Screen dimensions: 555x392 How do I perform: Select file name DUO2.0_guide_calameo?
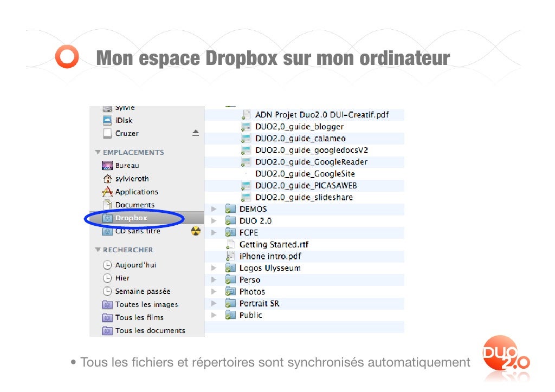coord(300,138)
